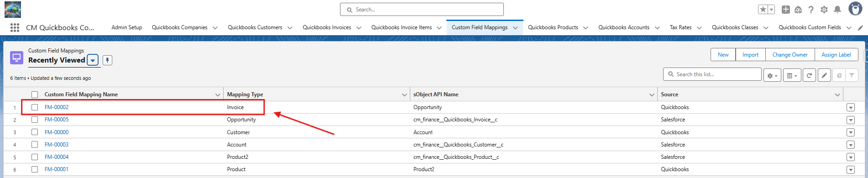
Task: Sort by Source column header
Action: pyautogui.click(x=669, y=94)
